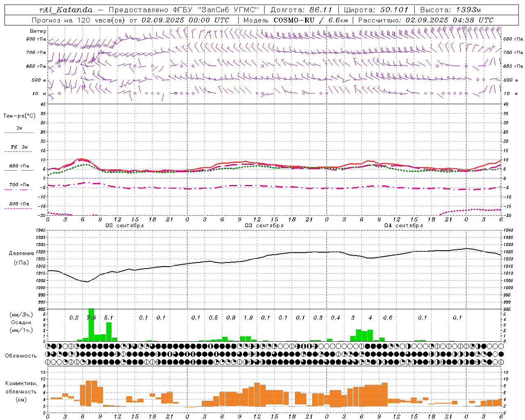The width and height of the screenshot is (525, 420).
Task: Click the Ветер wind panel label
Action: 38,31
